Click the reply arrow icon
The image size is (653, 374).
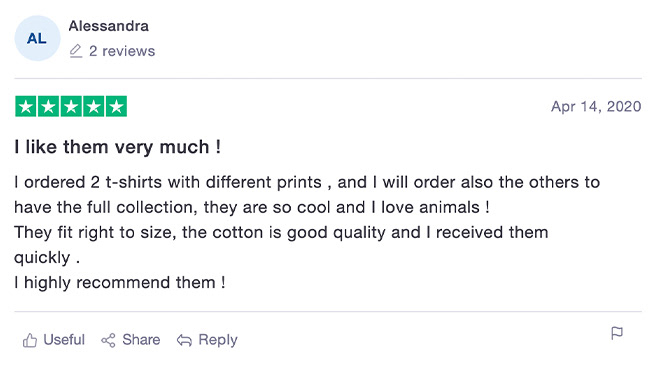184,340
